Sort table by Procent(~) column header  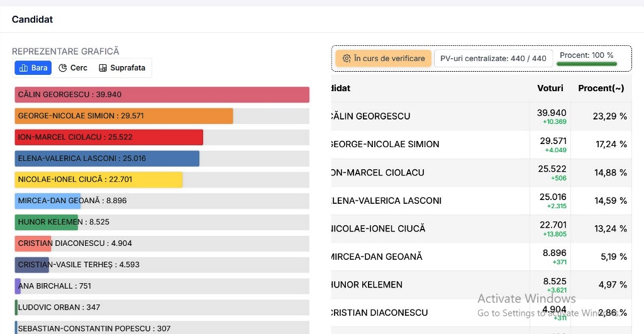click(x=601, y=88)
